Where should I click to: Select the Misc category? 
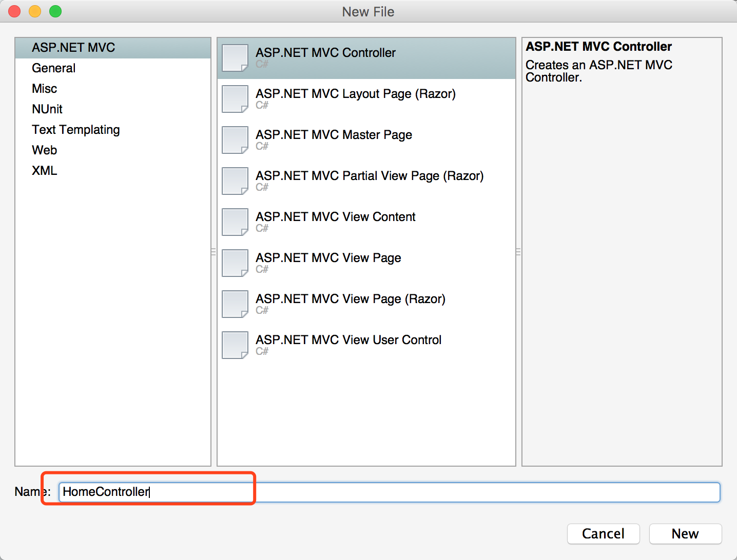click(x=113, y=89)
